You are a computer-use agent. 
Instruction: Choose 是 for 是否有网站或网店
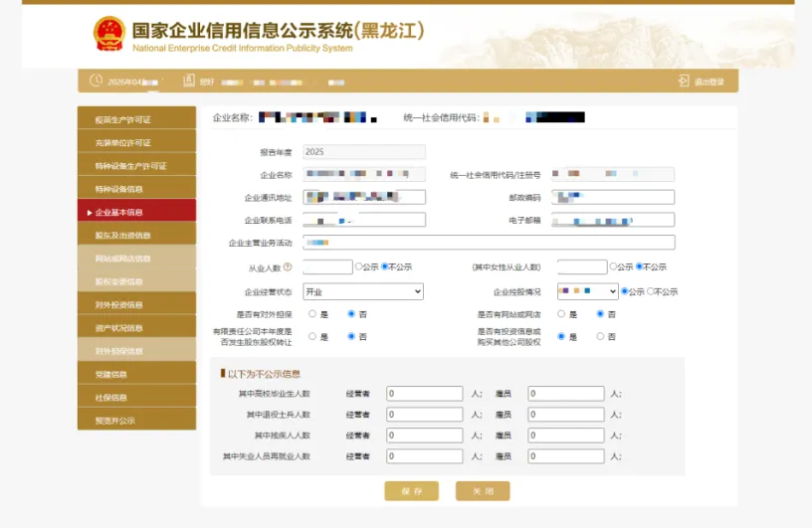561,313
